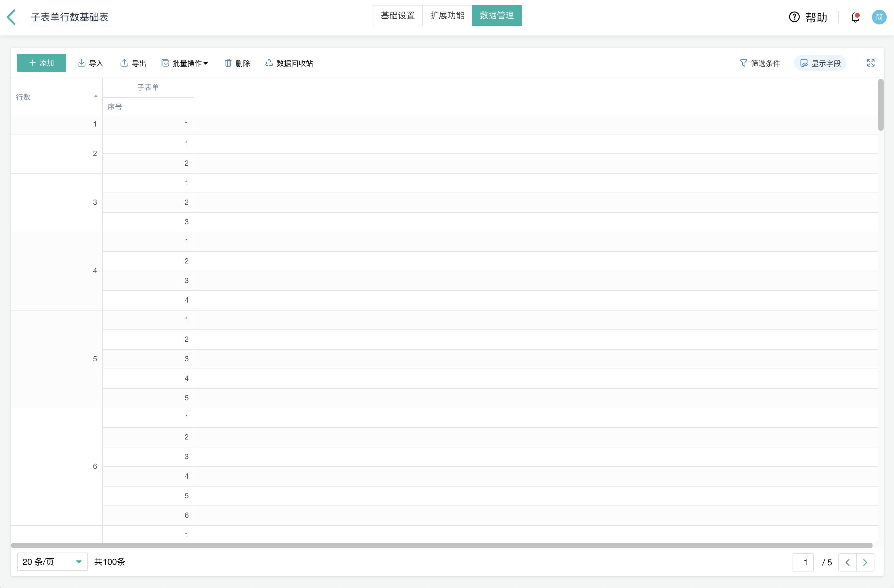Click the help question-mark icon
The image size is (894, 588).
pyautogui.click(x=794, y=17)
